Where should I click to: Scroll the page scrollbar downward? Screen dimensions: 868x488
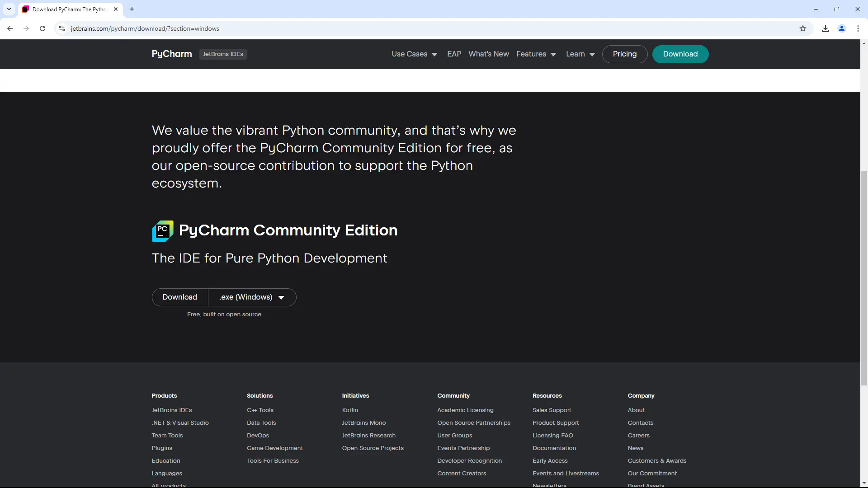[x=864, y=484]
